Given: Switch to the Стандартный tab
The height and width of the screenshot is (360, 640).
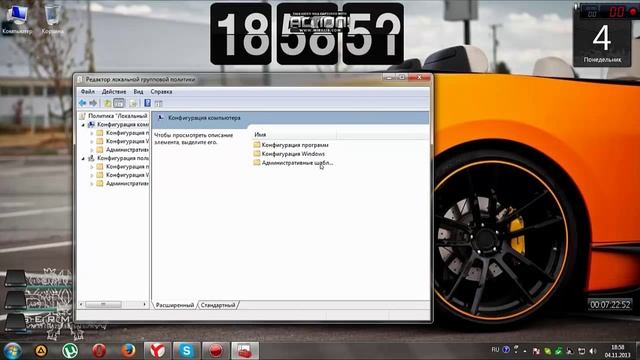Looking at the screenshot, I should pos(218,305).
